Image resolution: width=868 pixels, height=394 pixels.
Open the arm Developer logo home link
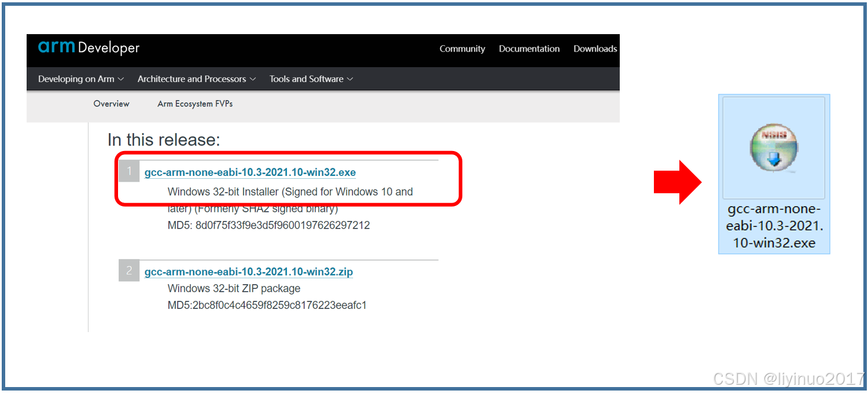tap(89, 47)
